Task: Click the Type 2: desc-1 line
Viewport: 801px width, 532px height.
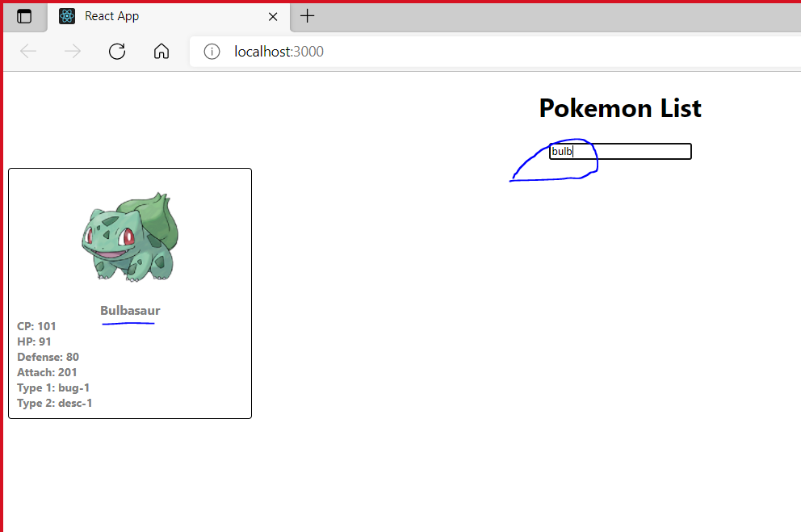Action: pyautogui.click(x=55, y=403)
